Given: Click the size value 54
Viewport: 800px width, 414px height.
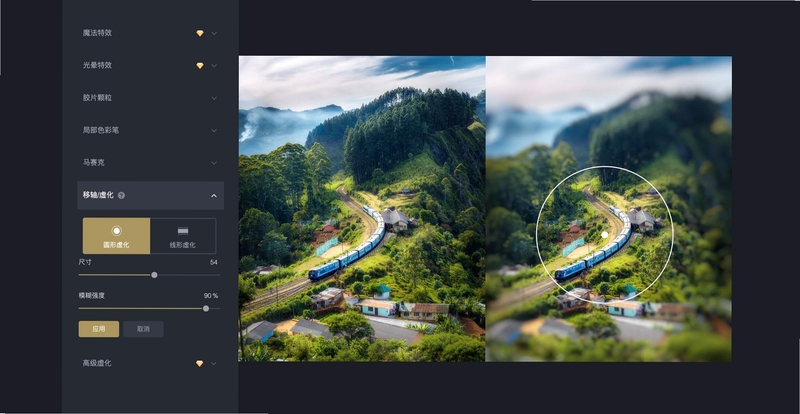Looking at the screenshot, I should coord(214,262).
